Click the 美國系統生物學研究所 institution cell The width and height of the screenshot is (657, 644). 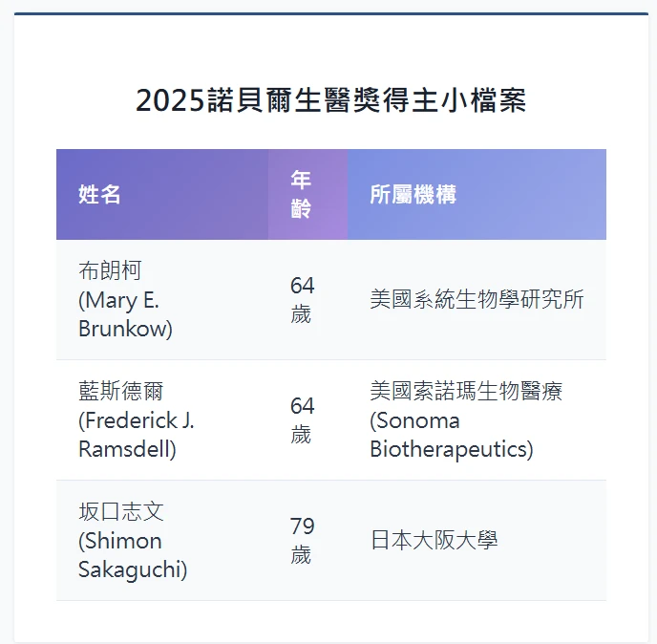477,300
